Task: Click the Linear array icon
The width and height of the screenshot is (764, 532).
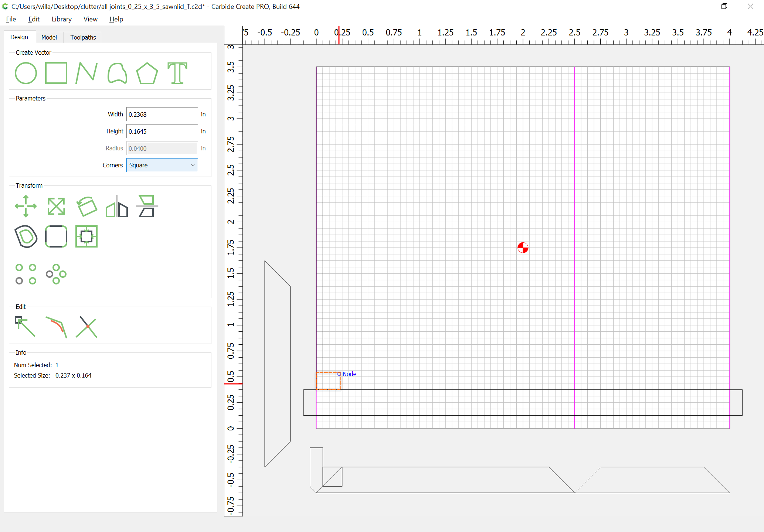Action: pyautogui.click(x=26, y=274)
